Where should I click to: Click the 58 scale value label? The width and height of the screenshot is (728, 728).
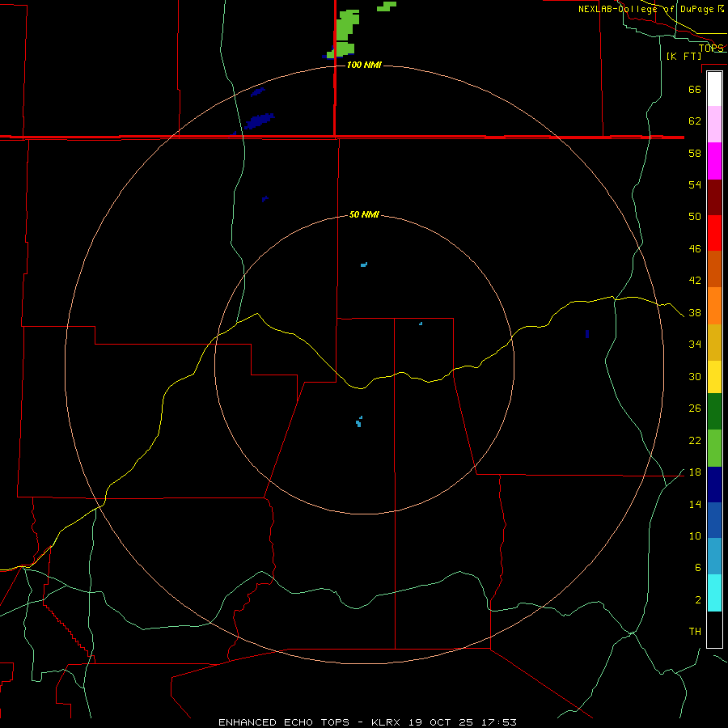[695, 153]
